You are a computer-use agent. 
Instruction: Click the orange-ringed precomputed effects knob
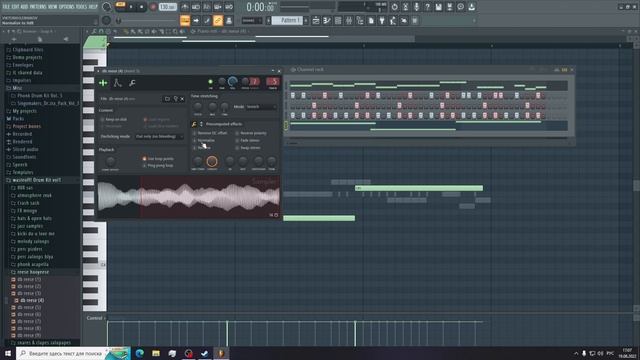tap(212, 161)
